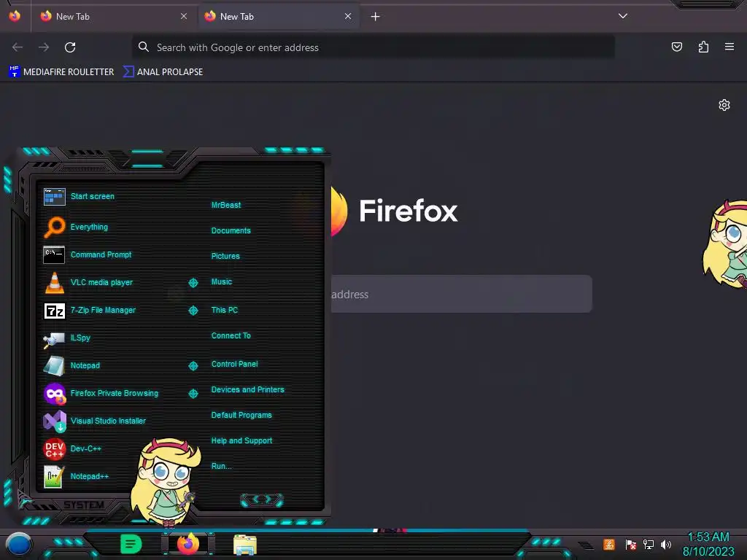Click the Start orb on taskbar
Screen dimensions: 747x560
pyautogui.click(x=18, y=545)
